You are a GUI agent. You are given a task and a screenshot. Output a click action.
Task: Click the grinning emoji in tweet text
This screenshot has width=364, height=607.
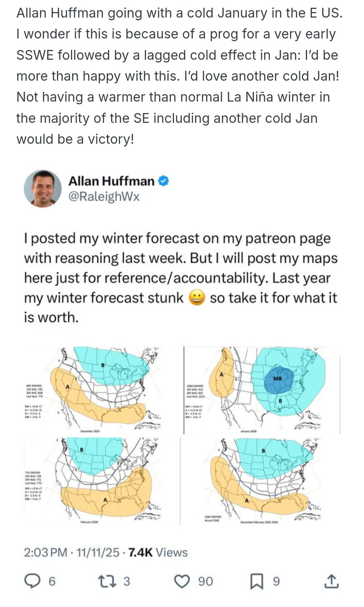[x=197, y=298]
